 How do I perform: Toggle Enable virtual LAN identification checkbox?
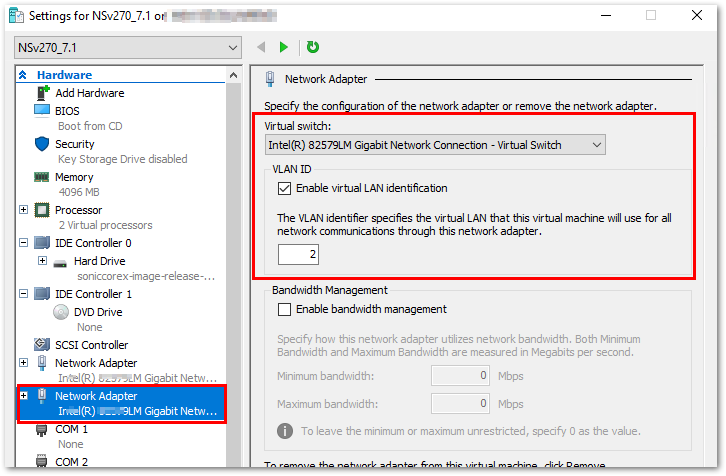[285, 188]
